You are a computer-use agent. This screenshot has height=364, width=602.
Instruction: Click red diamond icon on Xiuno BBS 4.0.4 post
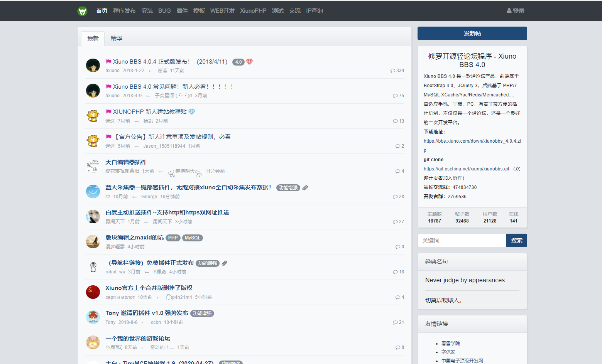pos(250,62)
